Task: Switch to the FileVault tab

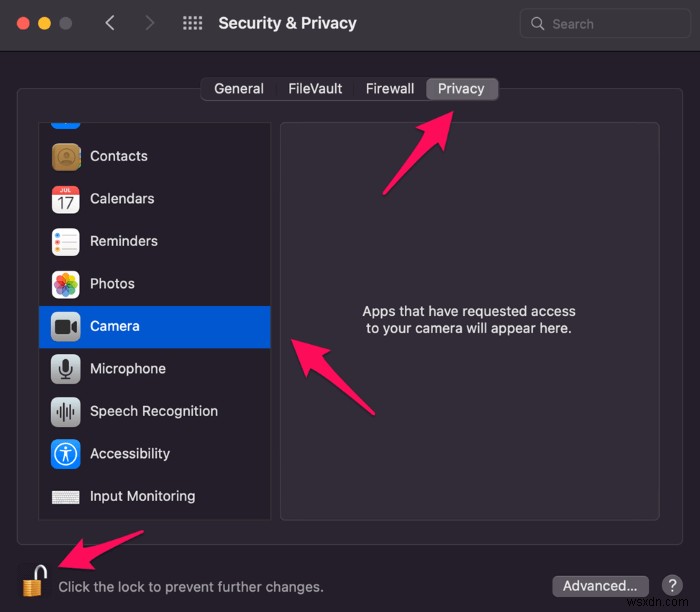Action: [x=314, y=89]
